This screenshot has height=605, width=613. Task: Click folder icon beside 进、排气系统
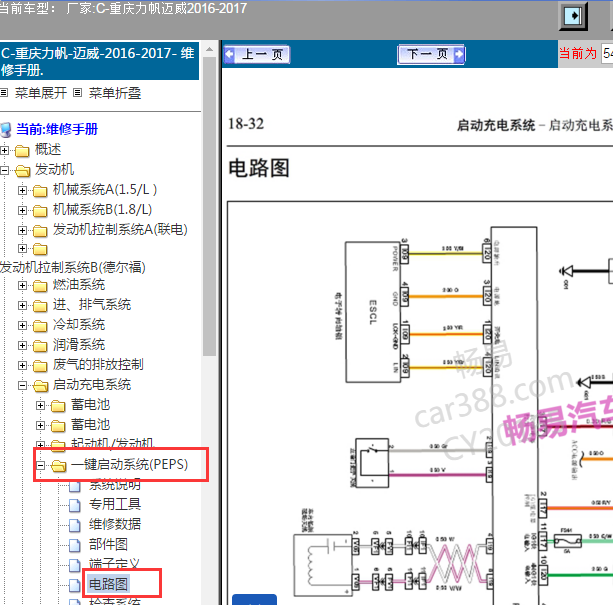[x=40, y=306]
